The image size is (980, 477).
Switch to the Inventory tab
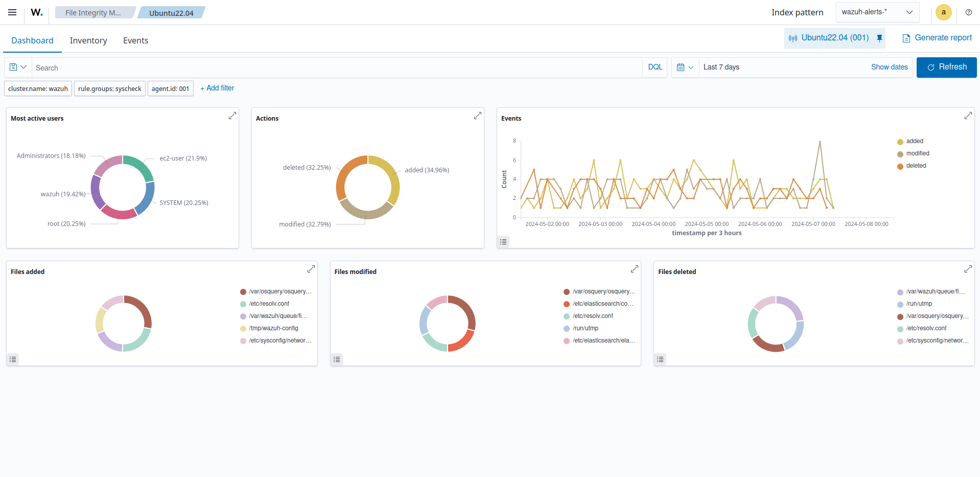pos(88,41)
